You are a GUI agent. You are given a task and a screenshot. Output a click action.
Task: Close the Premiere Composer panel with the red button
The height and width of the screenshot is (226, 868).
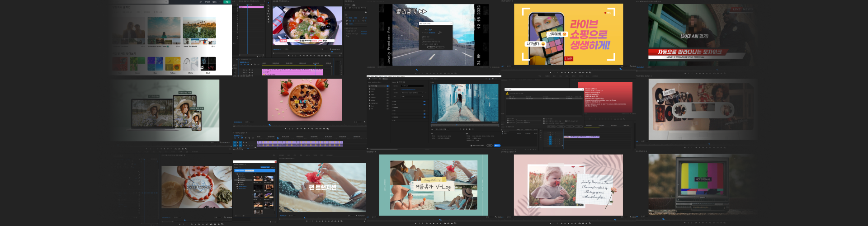(276, 162)
